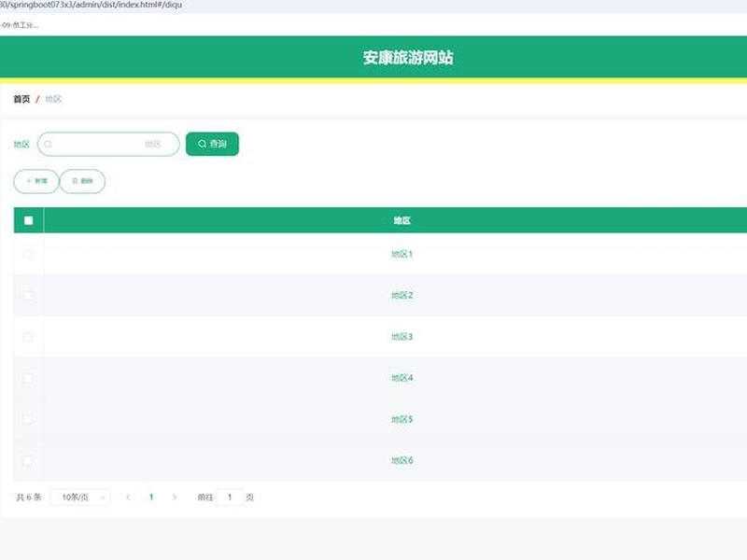Click the 安康旅游网站 site title
This screenshot has width=747, height=560.
tap(408, 58)
